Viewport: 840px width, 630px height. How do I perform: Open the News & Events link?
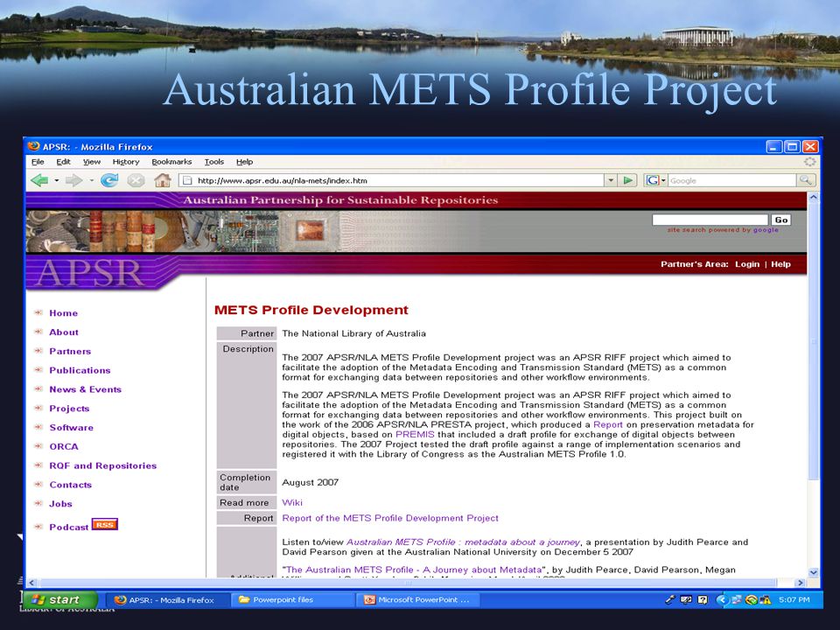pos(85,389)
